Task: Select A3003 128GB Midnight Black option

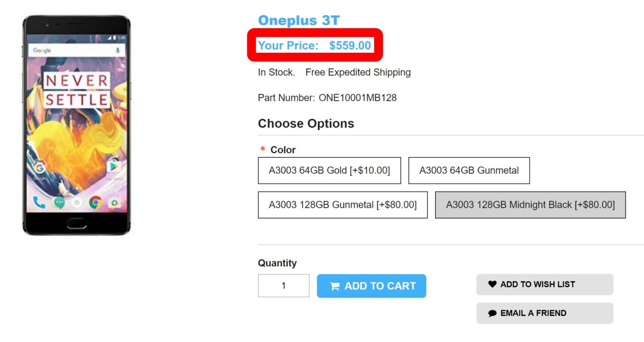Action: click(x=530, y=204)
